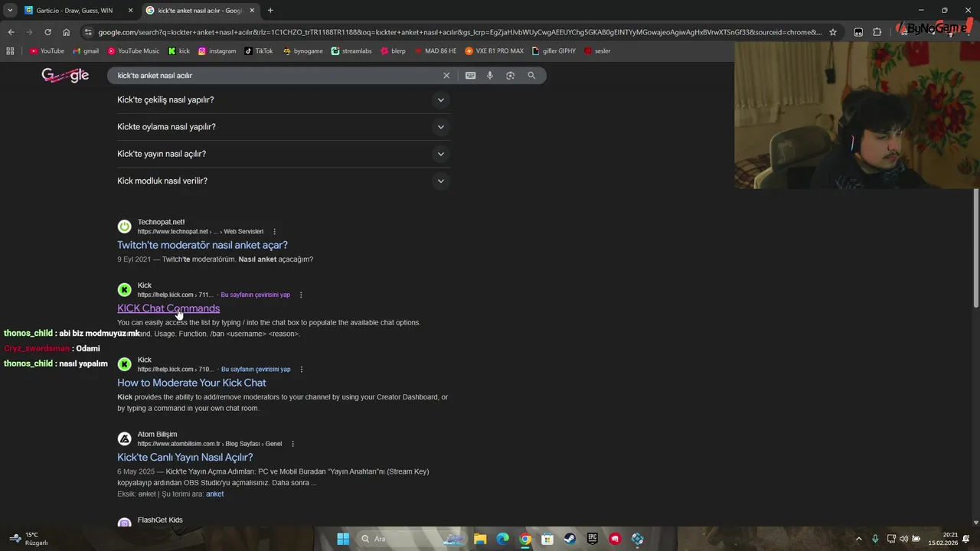This screenshot has height=551, width=980.
Task: Open the clock and date 20:21 panel
Action: pos(943,539)
